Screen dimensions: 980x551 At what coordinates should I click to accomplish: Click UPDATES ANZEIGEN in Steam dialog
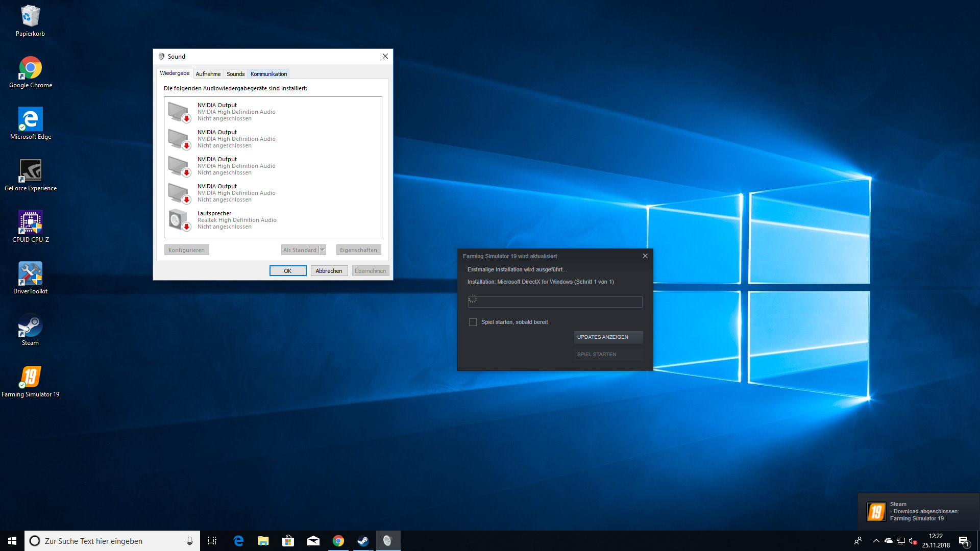[x=608, y=337]
